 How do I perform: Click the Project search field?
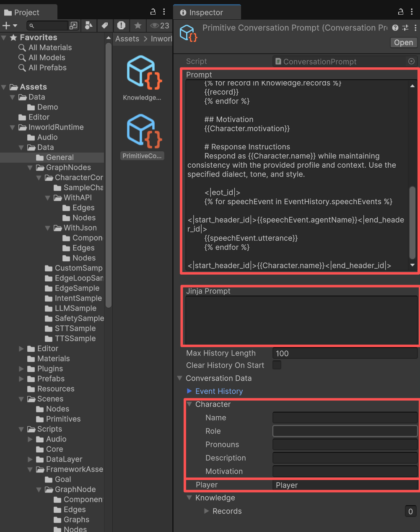[47, 26]
